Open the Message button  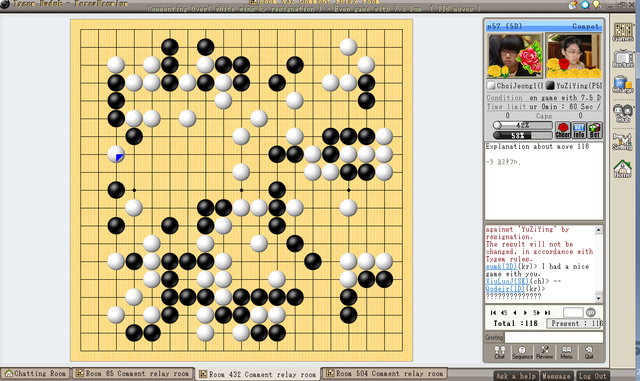click(556, 376)
